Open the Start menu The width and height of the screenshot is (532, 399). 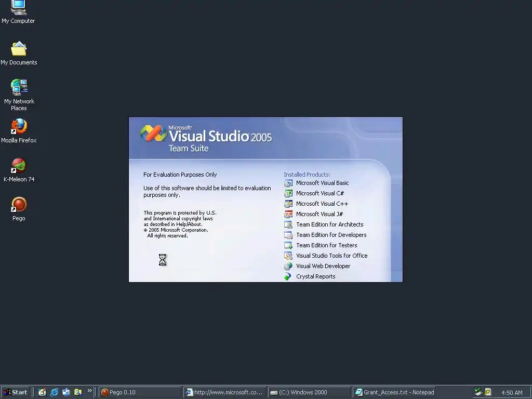coord(15,392)
